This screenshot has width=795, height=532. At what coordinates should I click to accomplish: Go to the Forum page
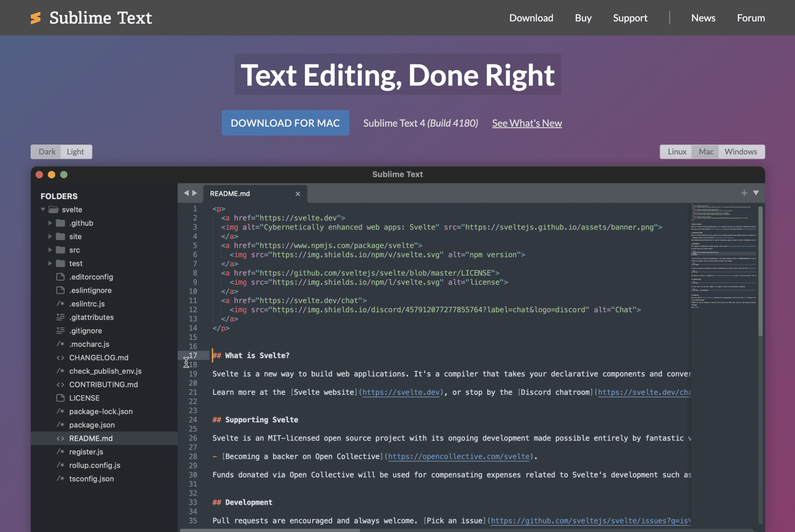[x=750, y=18]
